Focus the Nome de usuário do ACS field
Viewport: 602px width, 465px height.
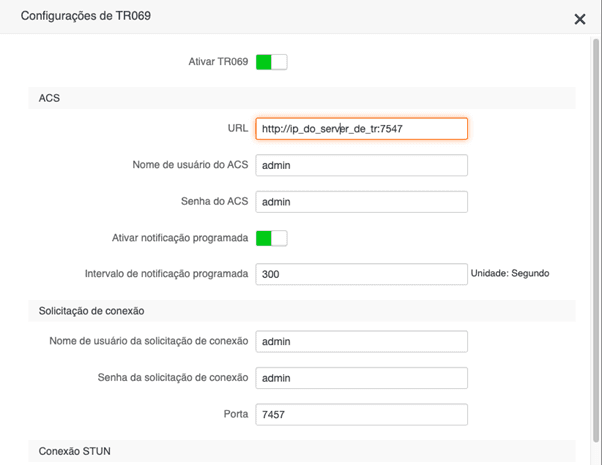[361, 165]
